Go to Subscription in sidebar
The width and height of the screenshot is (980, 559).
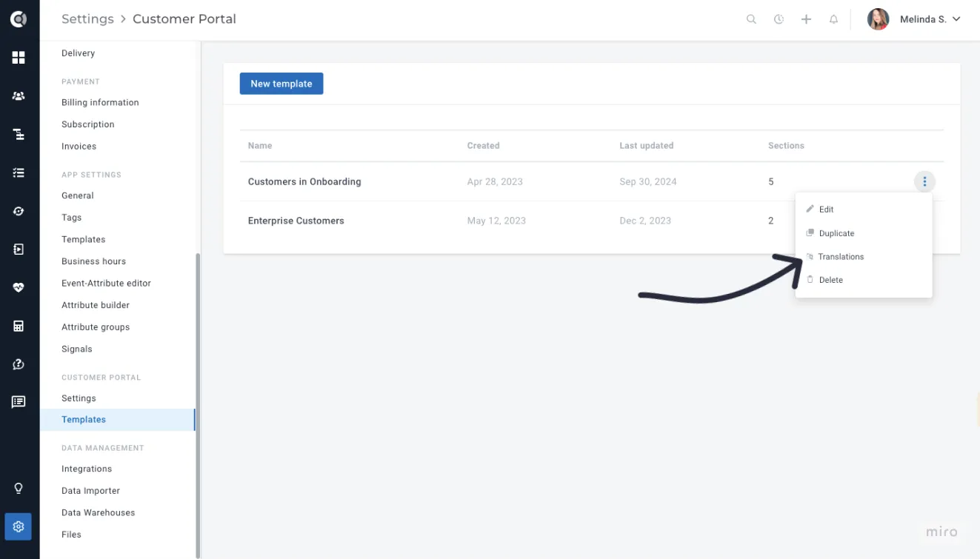coord(88,124)
